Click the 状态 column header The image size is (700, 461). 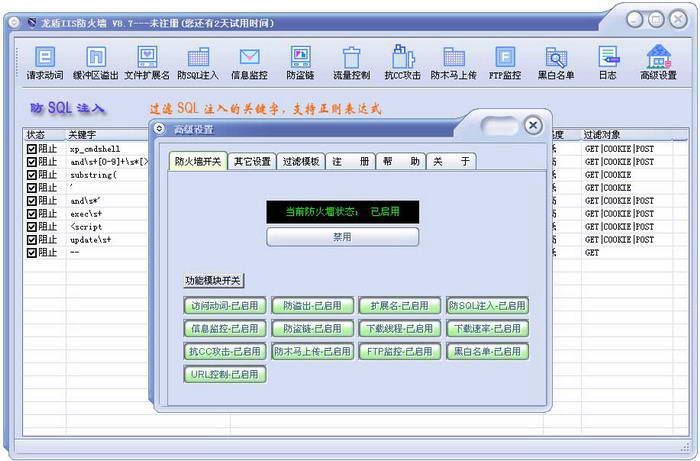tap(44, 134)
